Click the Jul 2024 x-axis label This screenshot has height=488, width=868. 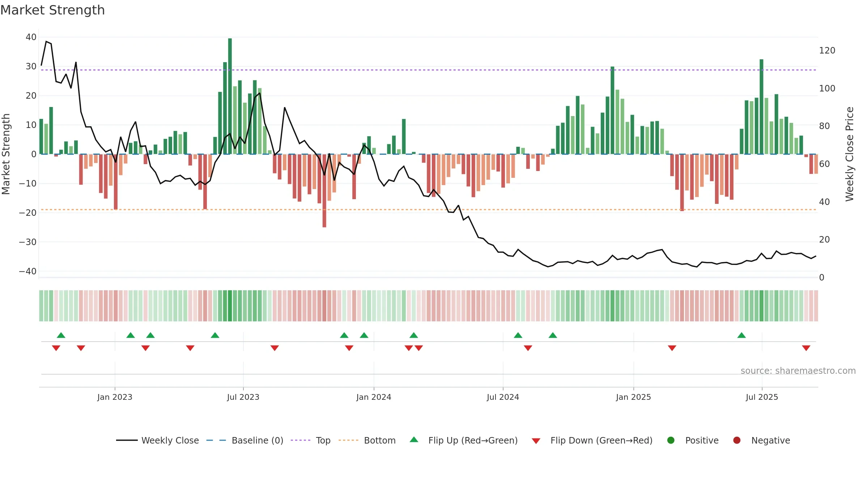pyautogui.click(x=503, y=397)
